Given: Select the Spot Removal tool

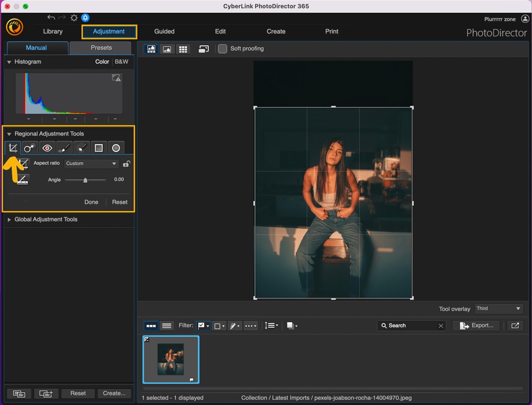Looking at the screenshot, I should coord(29,148).
